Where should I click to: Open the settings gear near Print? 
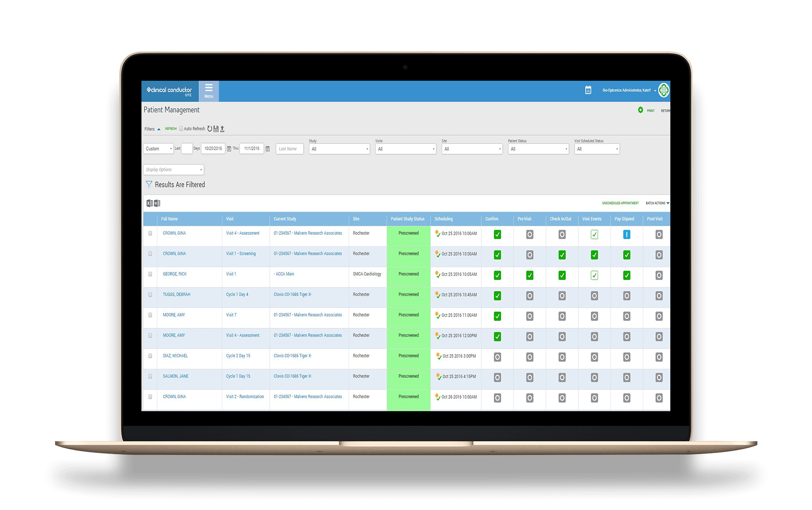[641, 110]
